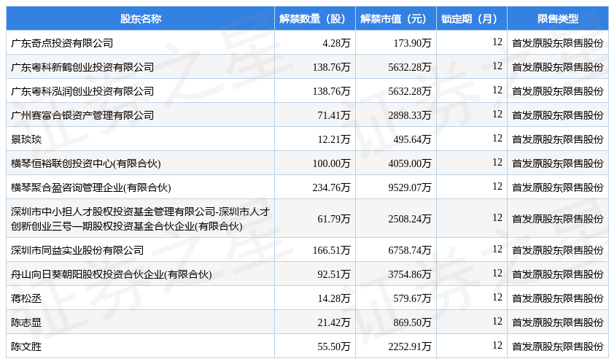
Task: Click 5632.28万 value in 广东粤科泓润 row
Action: pos(410,91)
